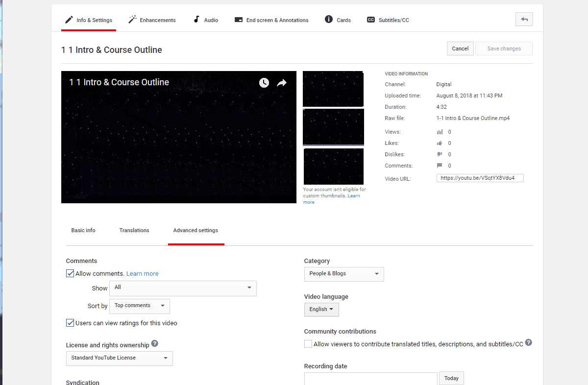Select the third video thumbnail option
588x385 pixels.
pos(333,166)
